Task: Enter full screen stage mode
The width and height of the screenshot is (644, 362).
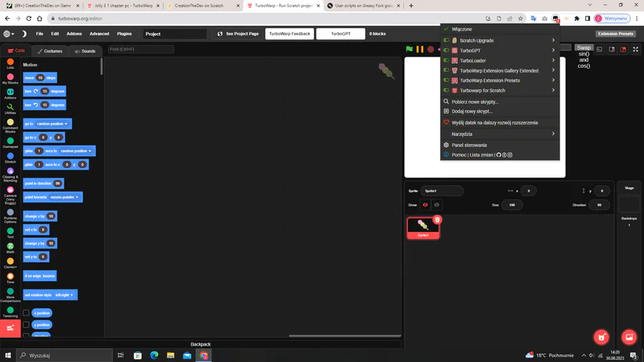Action: point(635,49)
